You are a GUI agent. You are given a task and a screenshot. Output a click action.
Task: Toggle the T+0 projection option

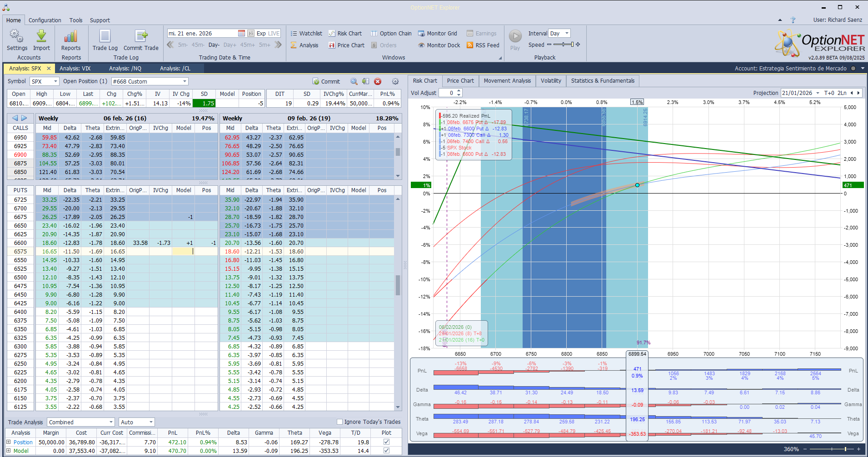pos(829,93)
